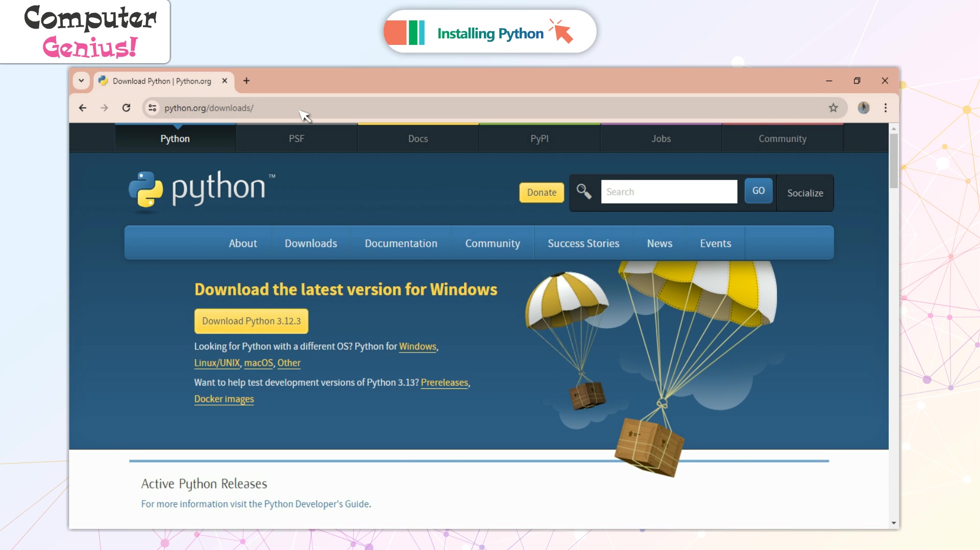Open the Success Stories menu item

pyautogui.click(x=583, y=243)
